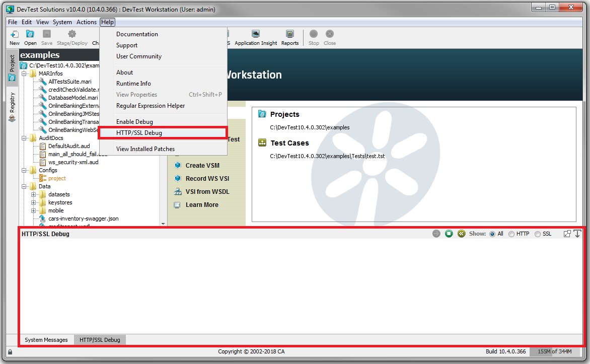The height and width of the screenshot is (364, 590).
Task: Click the green stop-capture button in HTTP/SSL Debug
Action: (449, 234)
